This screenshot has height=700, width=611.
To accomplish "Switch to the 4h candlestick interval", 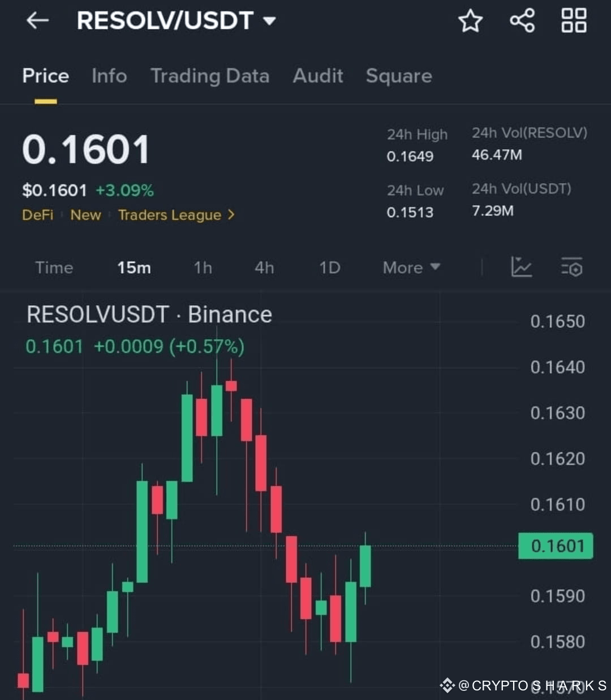I will coord(264,267).
